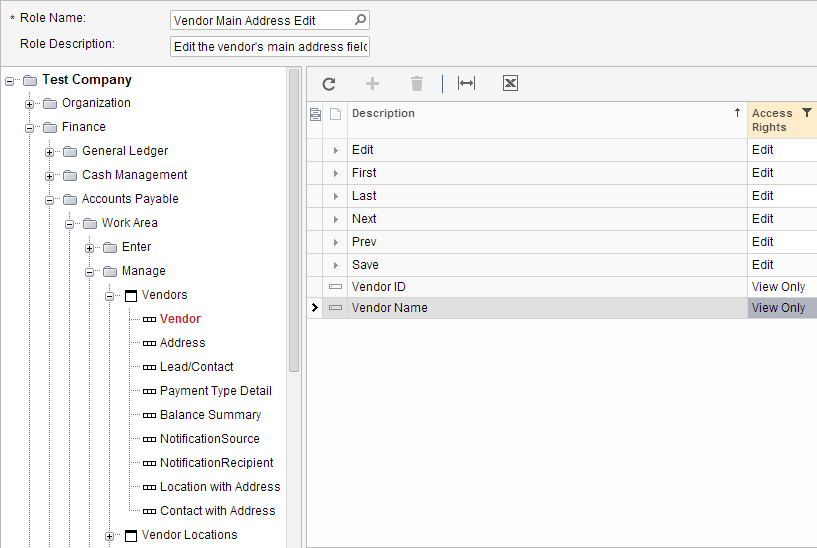Click the Add Row plus icon
This screenshot has height=548, width=817.
(x=373, y=84)
